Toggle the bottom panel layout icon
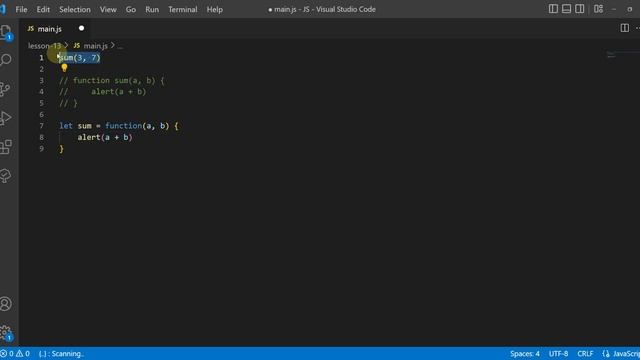This screenshot has height=360, width=640. 566,9
